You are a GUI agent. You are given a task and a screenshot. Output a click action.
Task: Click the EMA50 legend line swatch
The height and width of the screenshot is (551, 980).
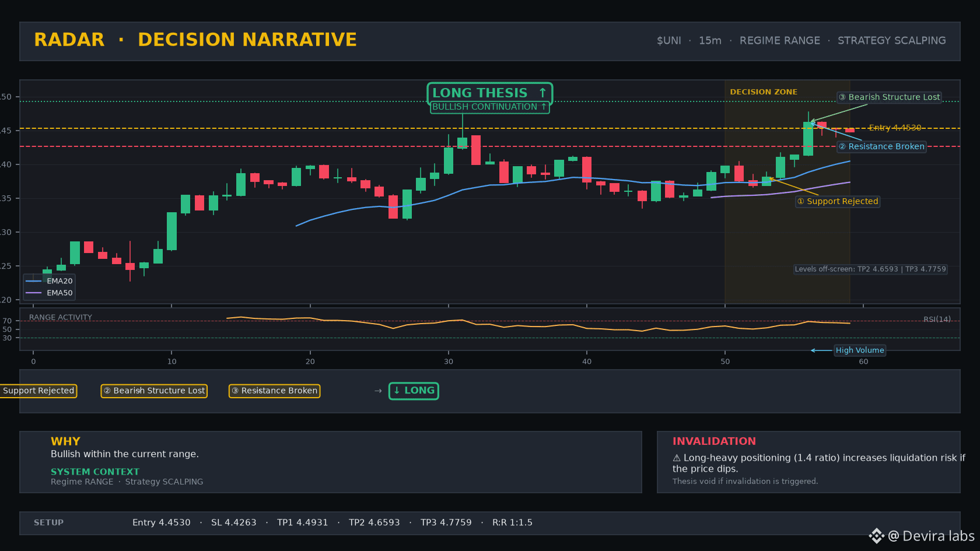click(x=34, y=293)
